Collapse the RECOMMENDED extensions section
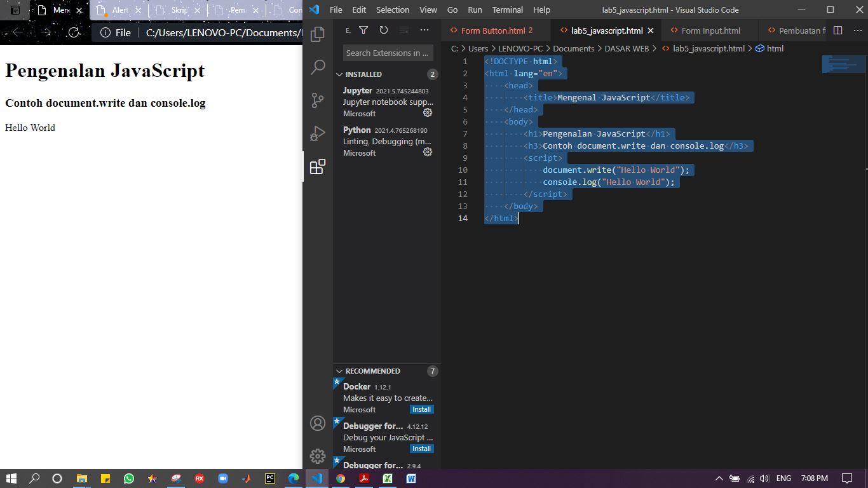Screen dimensions: 868x488 click(x=339, y=371)
